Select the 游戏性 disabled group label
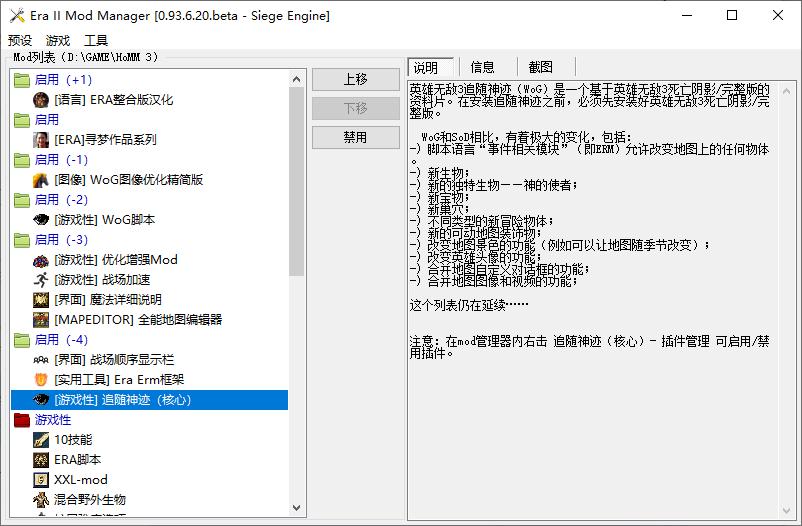 pyautogui.click(x=53, y=420)
